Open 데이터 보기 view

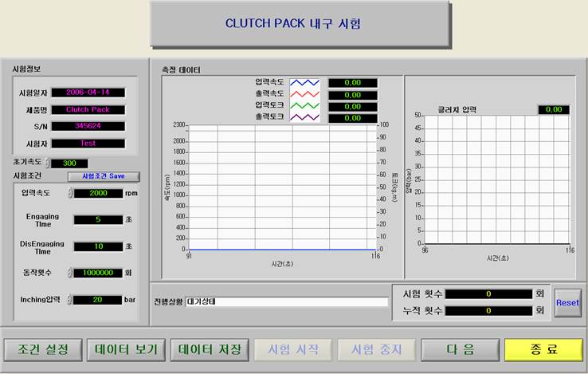(126, 349)
